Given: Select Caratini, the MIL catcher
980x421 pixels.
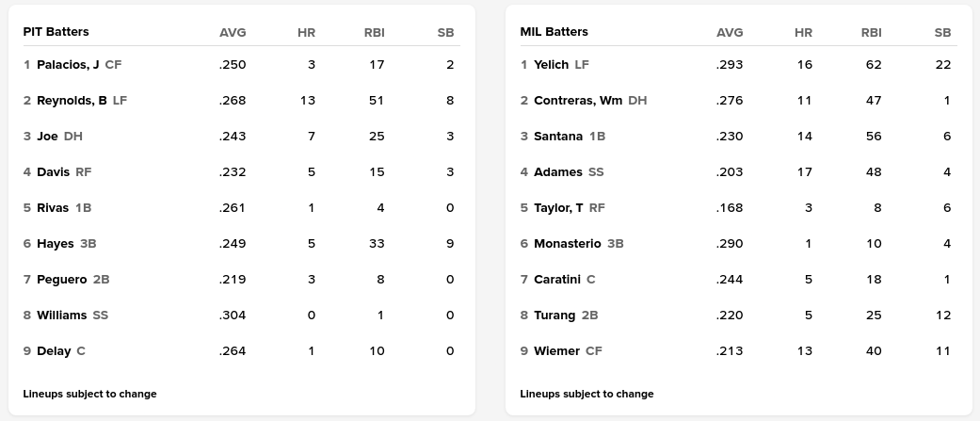Looking at the screenshot, I should [557, 280].
